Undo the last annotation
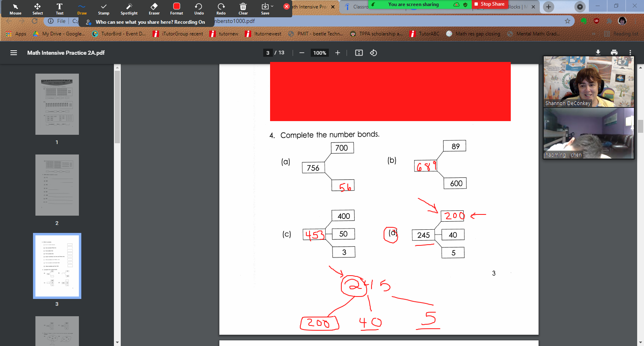The width and height of the screenshot is (644, 346). [x=199, y=8]
